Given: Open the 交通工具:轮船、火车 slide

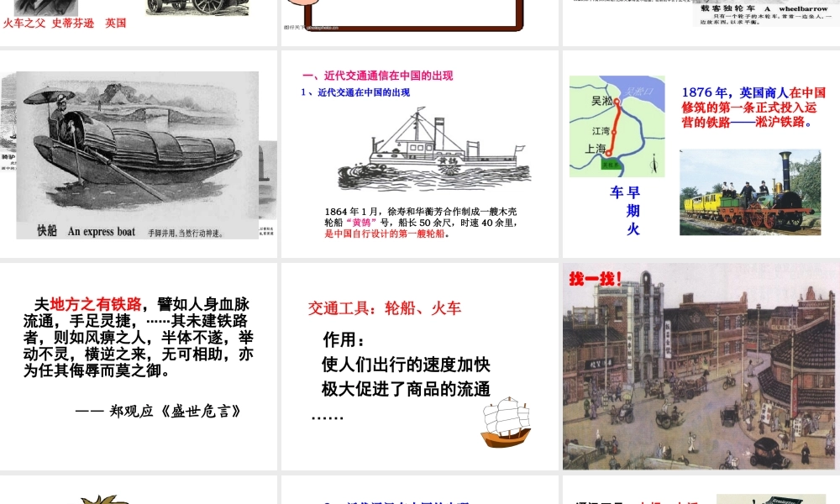Looking at the screenshot, I should (x=420, y=366).
